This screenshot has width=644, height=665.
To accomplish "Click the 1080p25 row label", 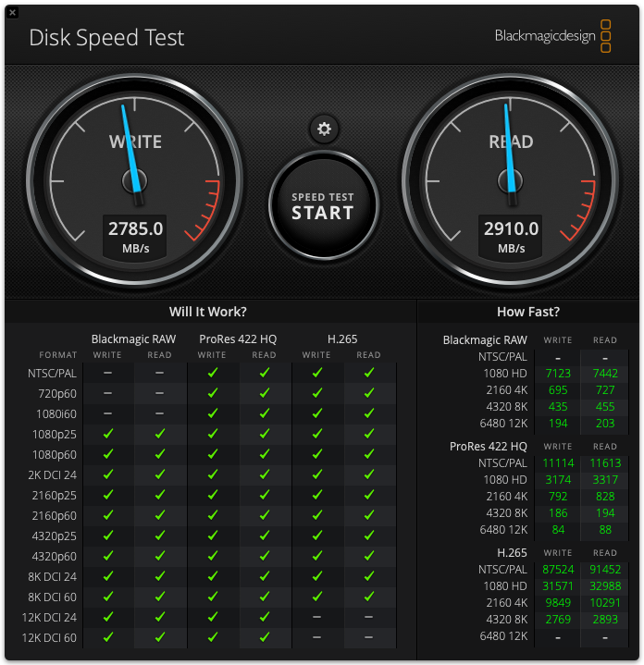I will [55, 435].
